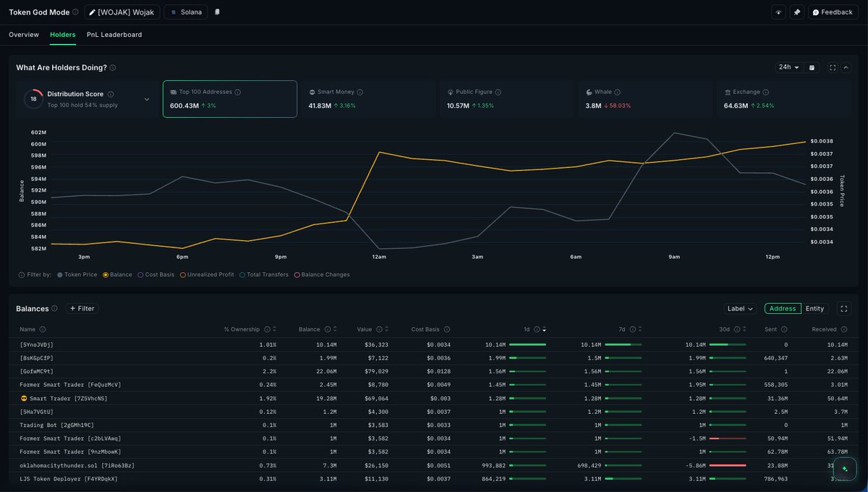The image size is (868, 492).
Task: Sort by Balance column arrows
Action: pyautogui.click(x=335, y=329)
